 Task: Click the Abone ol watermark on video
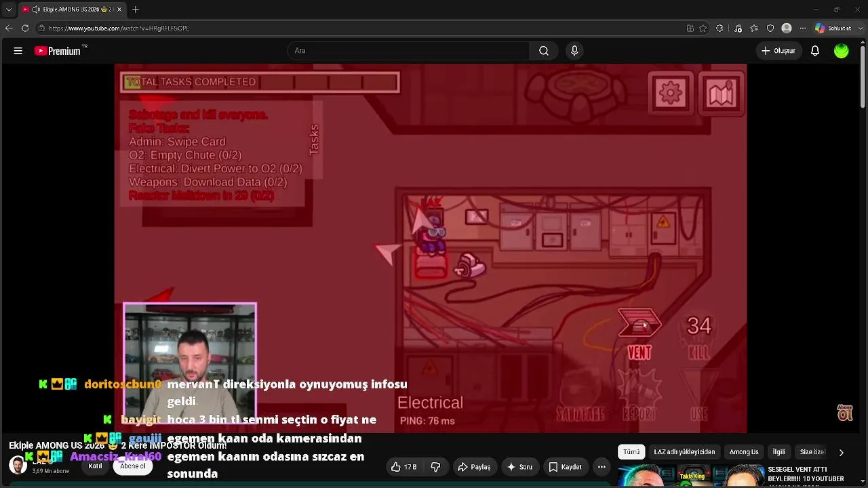click(x=845, y=412)
